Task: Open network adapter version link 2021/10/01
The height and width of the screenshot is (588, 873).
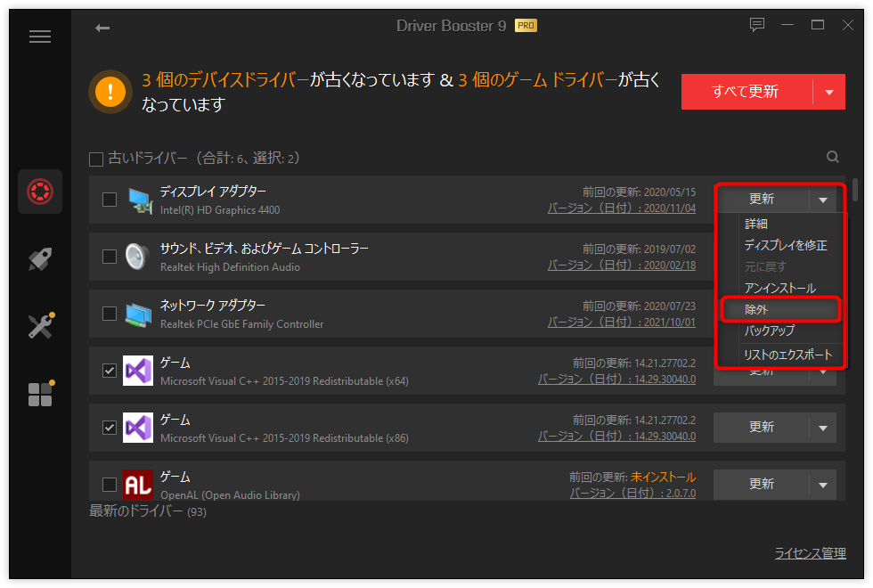Action: (x=622, y=323)
